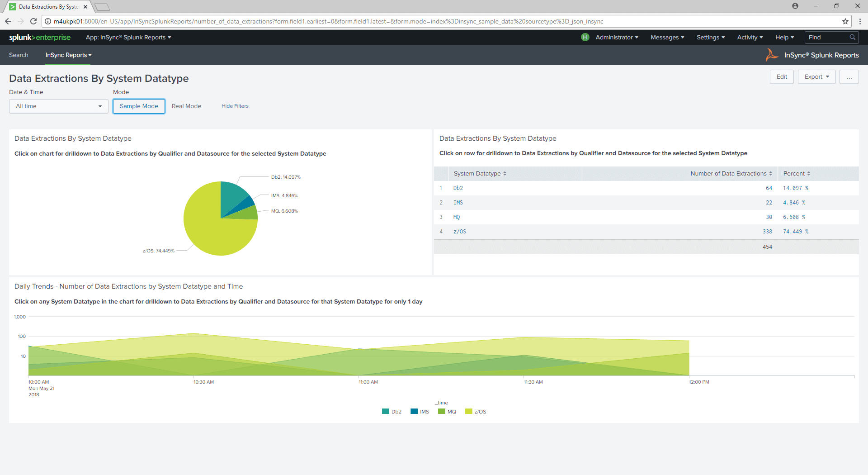This screenshot has height=475, width=868.
Task: Open the Administrator user profile icon
Action: pos(585,37)
